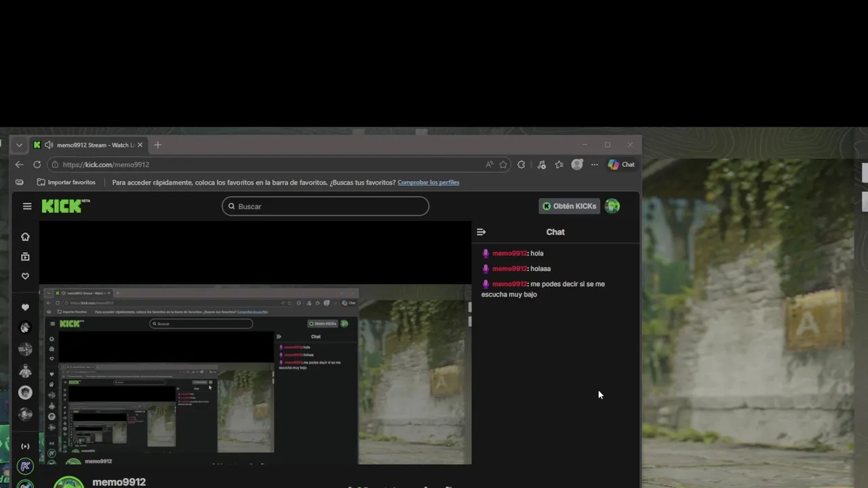This screenshot has height=488, width=868.
Task: Click the site info lock icon
Action: coord(56,165)
